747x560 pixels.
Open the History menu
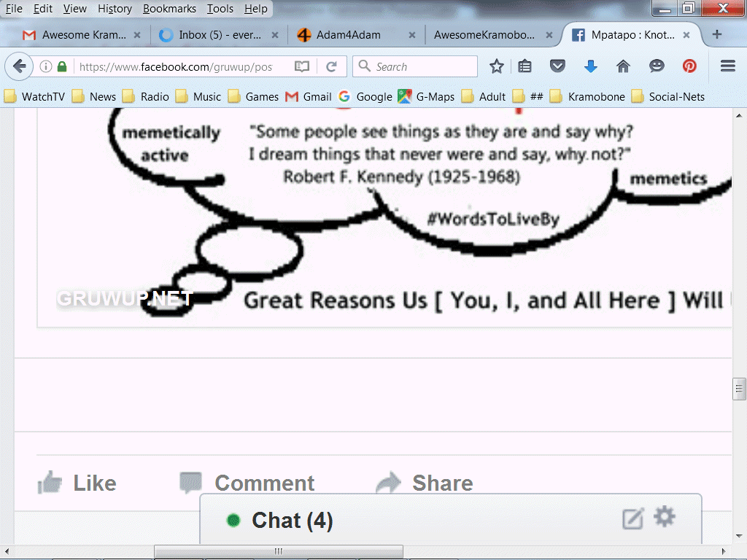pyautogui.click(x=115, y=9)
